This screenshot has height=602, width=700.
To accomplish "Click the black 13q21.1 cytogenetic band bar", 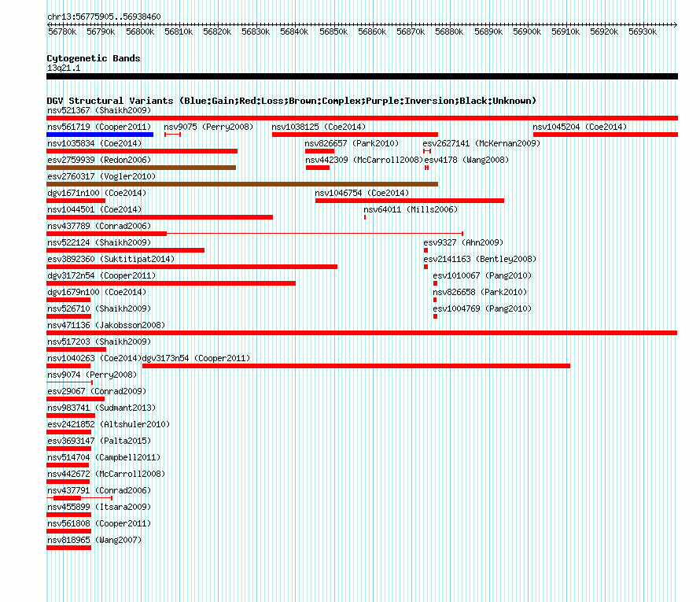I will point(362,76).
